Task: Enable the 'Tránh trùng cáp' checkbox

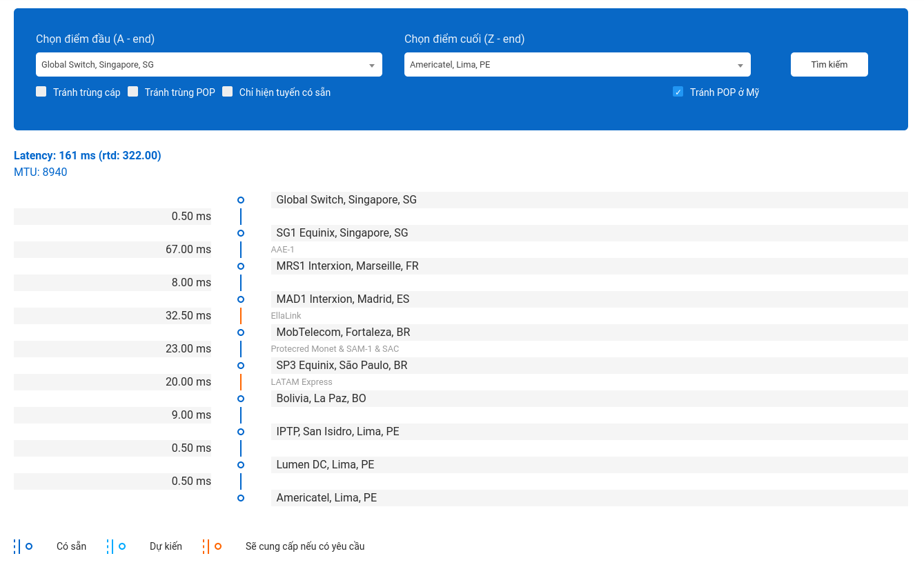Action: 41,92
